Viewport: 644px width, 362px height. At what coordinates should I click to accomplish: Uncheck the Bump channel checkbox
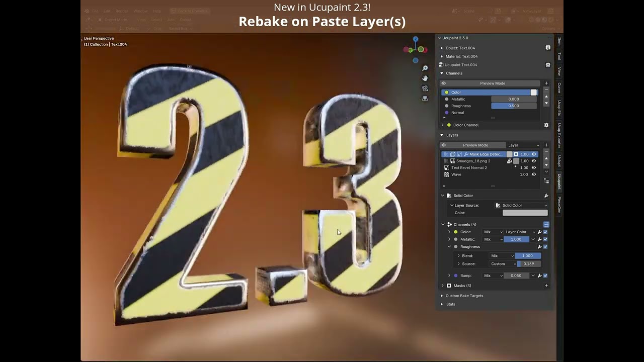[545, 276]
